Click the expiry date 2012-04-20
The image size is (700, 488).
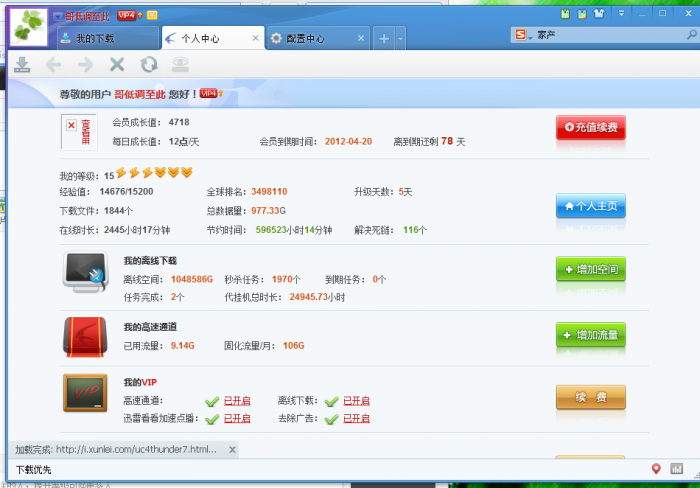pyautogui.click(x=348, y=142)
